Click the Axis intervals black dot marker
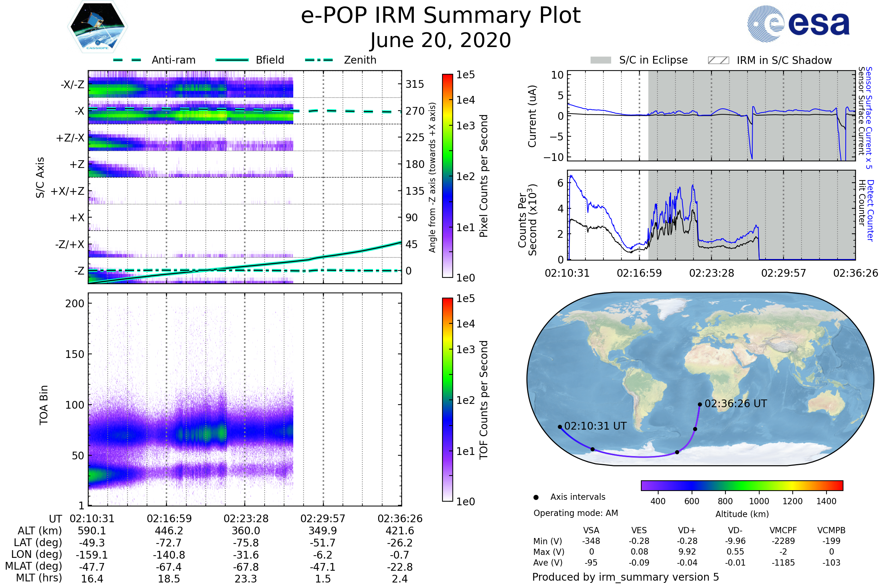882x588 pixels. [536, 497]
